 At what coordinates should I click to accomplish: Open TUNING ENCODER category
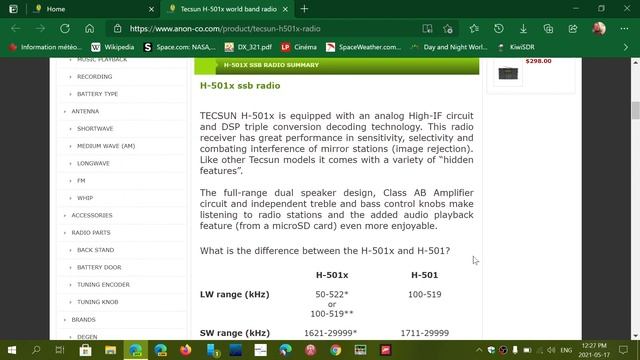click(103, 285)
